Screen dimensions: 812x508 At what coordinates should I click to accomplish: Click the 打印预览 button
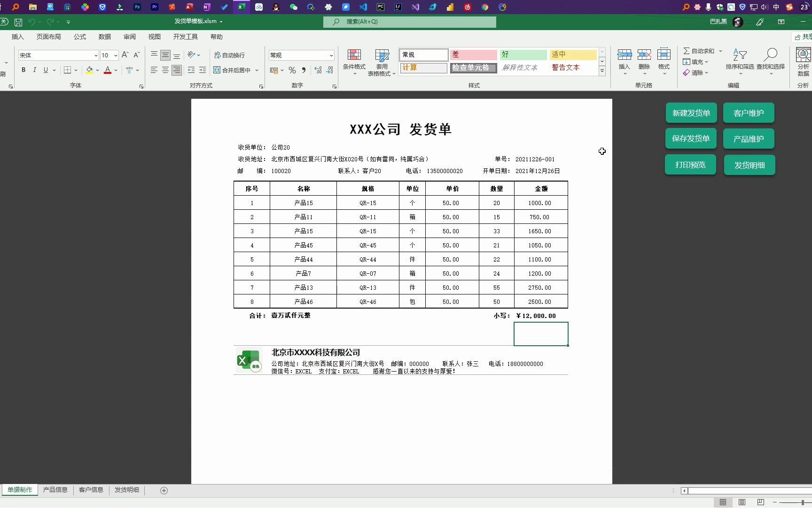pyautogui.click(x=690, y=165)
